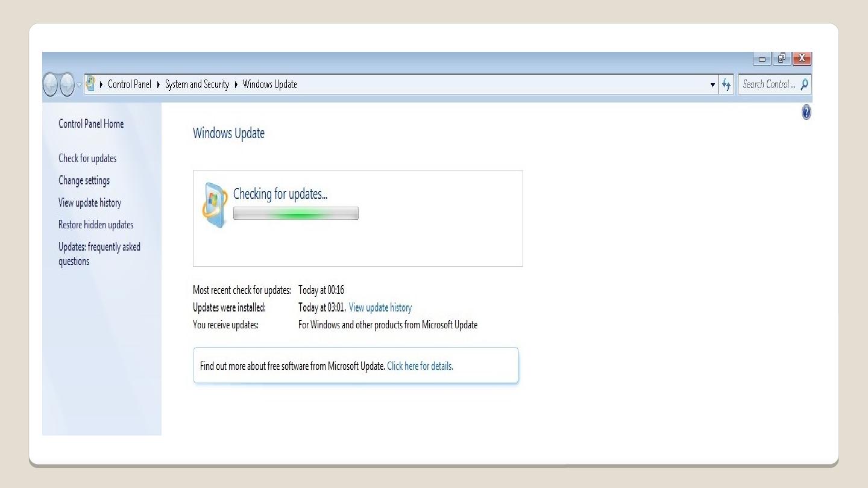Click the Control Panel icon in address bar

[x=90, y=83]
